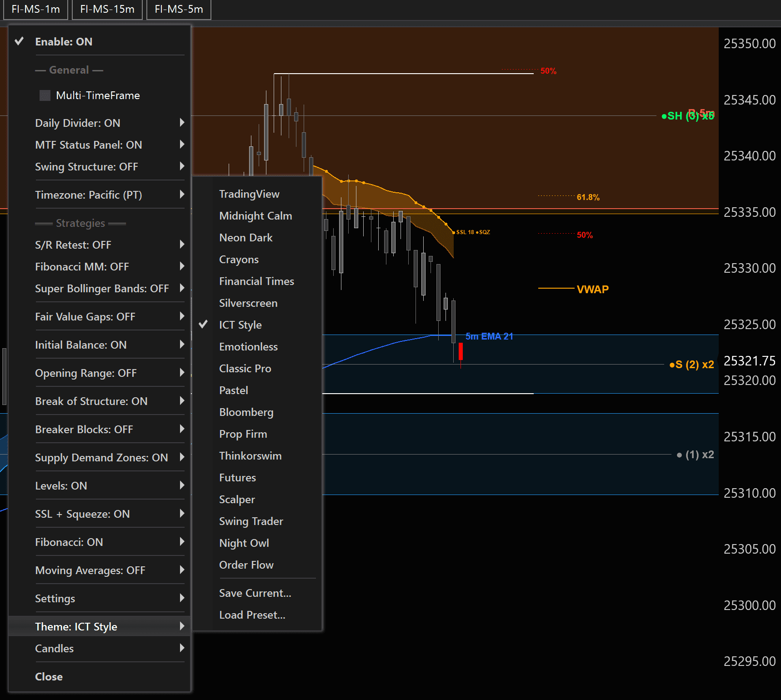Expand the Daily Divider submenu arrow
The image size is (781, 700).
(182, 123)
